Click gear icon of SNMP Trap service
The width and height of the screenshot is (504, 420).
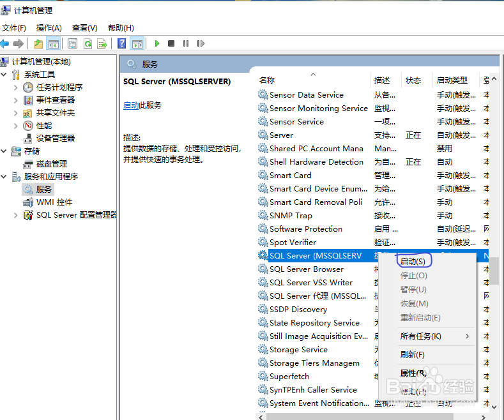pyautogui.click(x=263, y=215)
